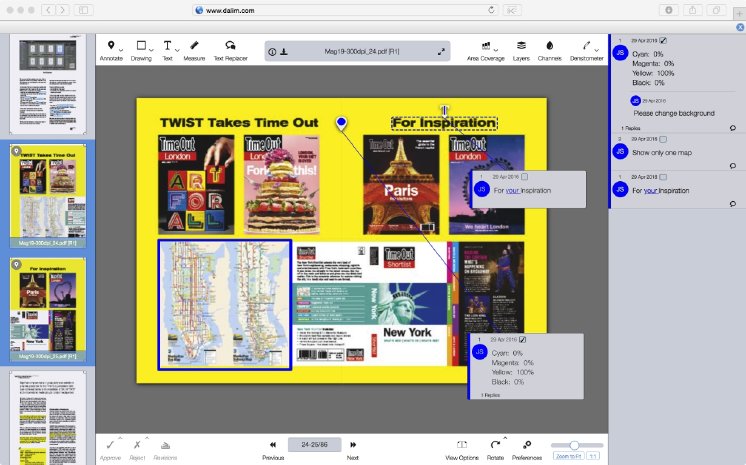The height and width of the screenshot is (465, 746).
Task: Open bottom thumbnail with yellow highlights
Action: tap(48, 418)
